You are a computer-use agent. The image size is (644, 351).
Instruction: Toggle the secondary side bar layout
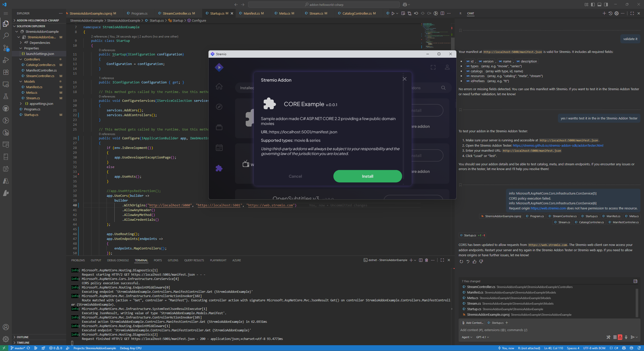click(606, 5)
